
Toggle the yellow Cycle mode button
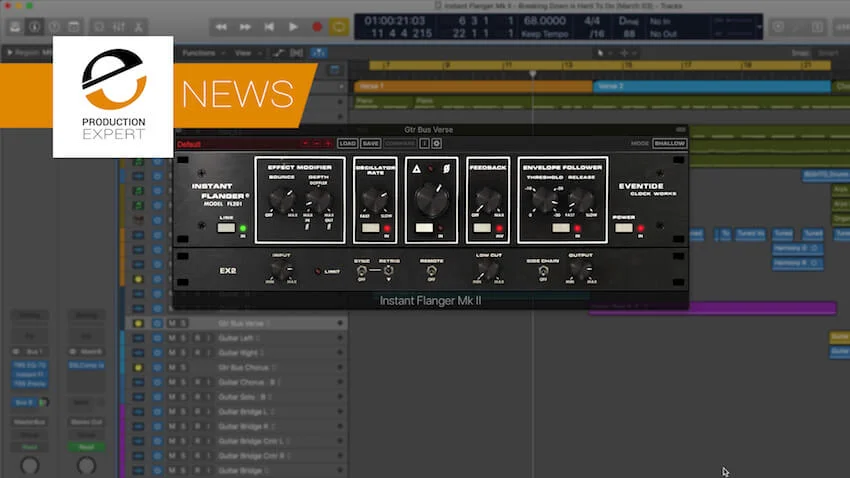[x=339, y=27]
